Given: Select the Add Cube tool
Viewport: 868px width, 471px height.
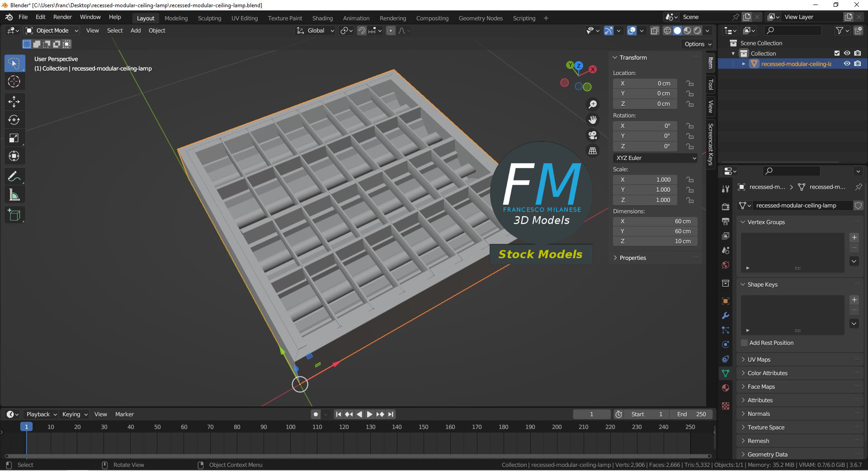Looking at the screenshot, I should [x=14, y=215].
